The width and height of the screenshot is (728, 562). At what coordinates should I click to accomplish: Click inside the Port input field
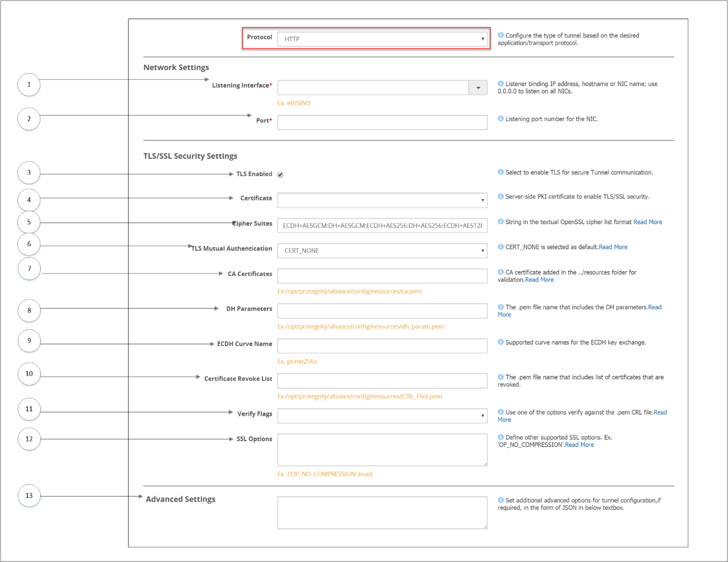click(x=382, y=122)
